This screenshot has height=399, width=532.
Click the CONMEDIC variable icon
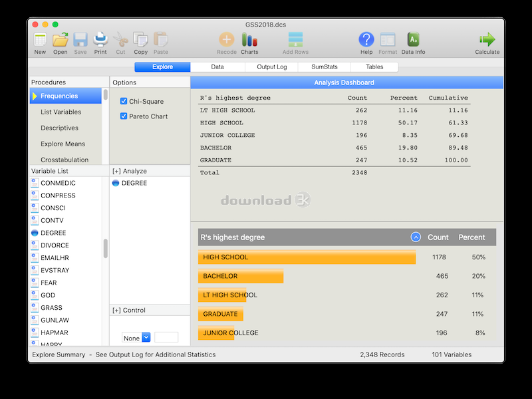tap(35, 183)
